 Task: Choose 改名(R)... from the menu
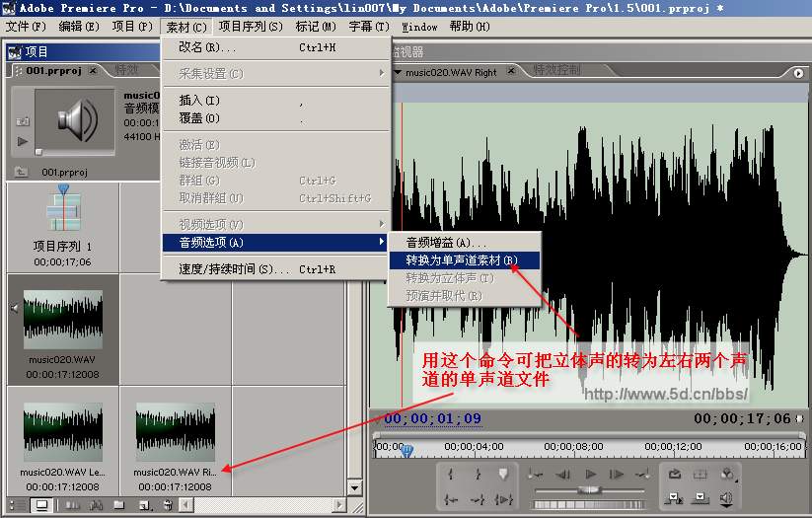point(275,47)
